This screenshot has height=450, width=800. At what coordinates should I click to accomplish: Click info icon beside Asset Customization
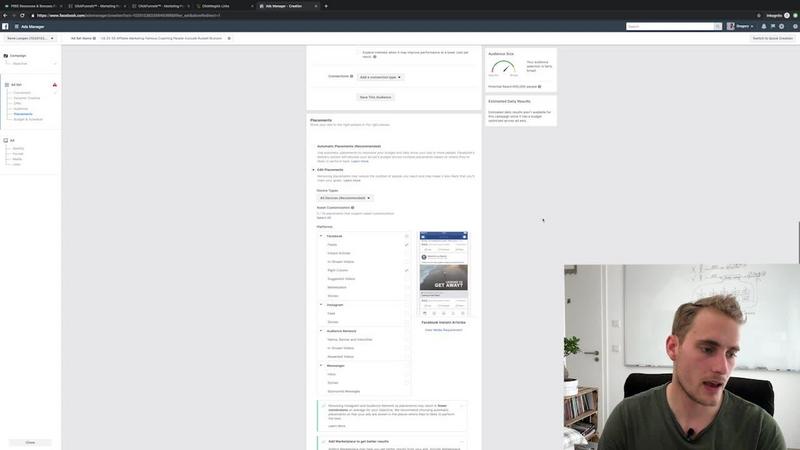coord(353,208)
